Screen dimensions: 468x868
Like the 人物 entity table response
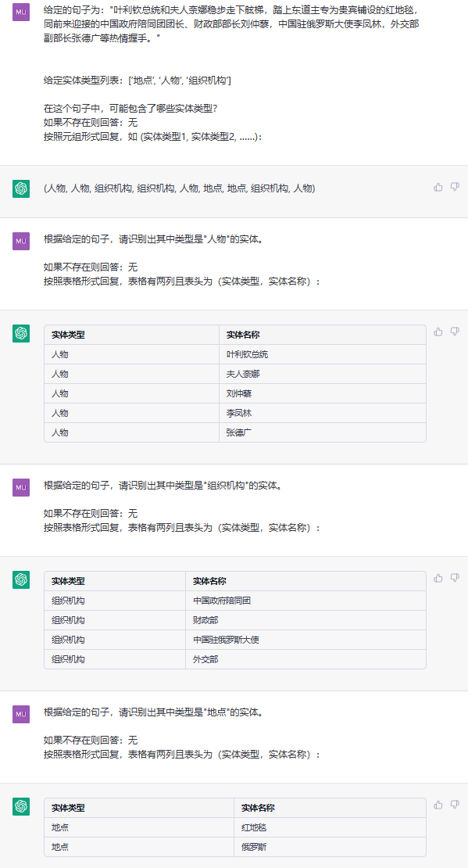point(438,332)
